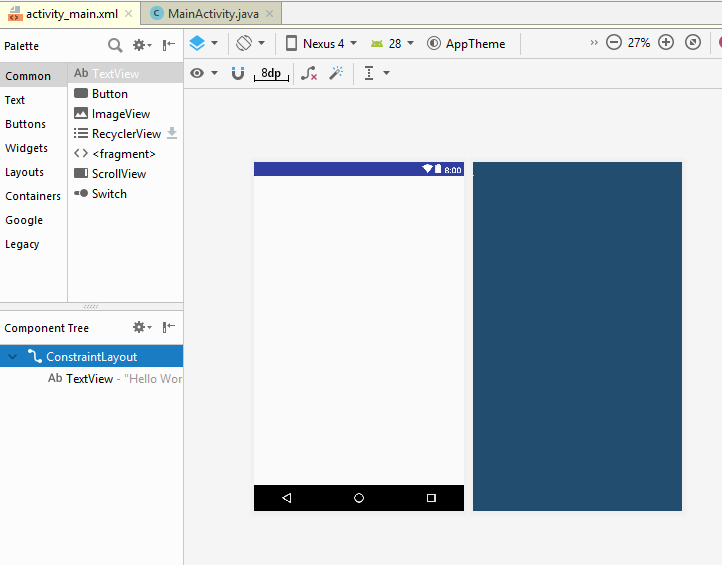The width and height of the screenshot is (722, 565).
Task: Select ImageView in the palette list
Action: (x=125, y=113)
